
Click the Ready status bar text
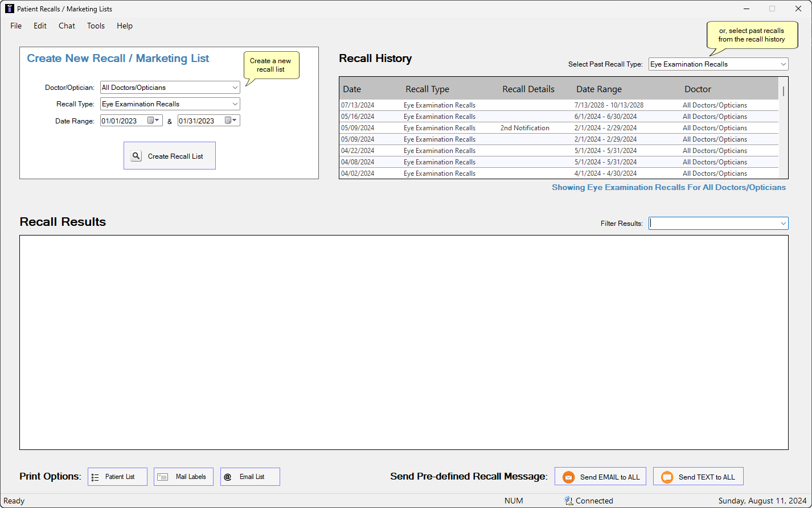(x=14, y=501)
